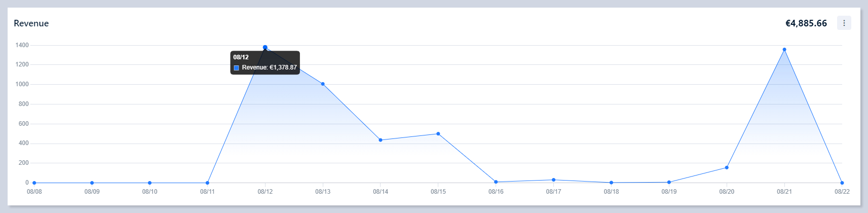Select the 08/17 data point

(553, 180)
